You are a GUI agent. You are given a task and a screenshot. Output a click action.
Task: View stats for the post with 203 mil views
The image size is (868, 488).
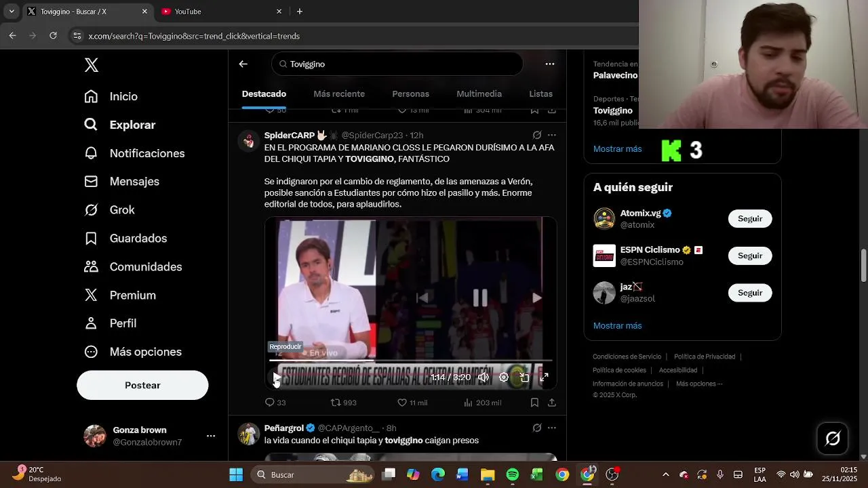click(482, 403)
